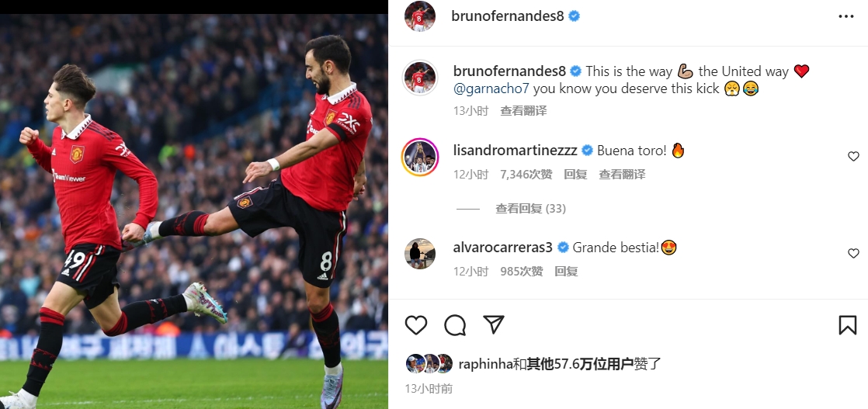The width and height of the screenshot is (868, 409).
Task: Click 查看翻译 under the caption
Action: tap(523, 111)
